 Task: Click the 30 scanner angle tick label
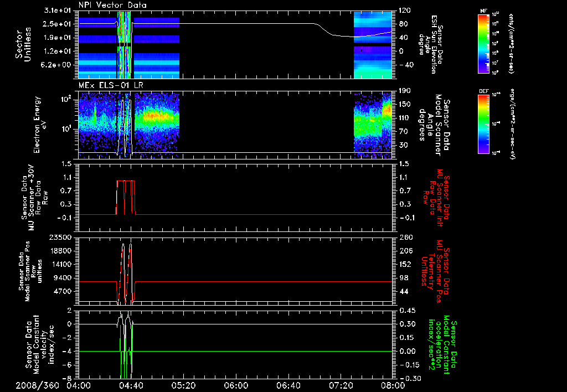[403, 146]
